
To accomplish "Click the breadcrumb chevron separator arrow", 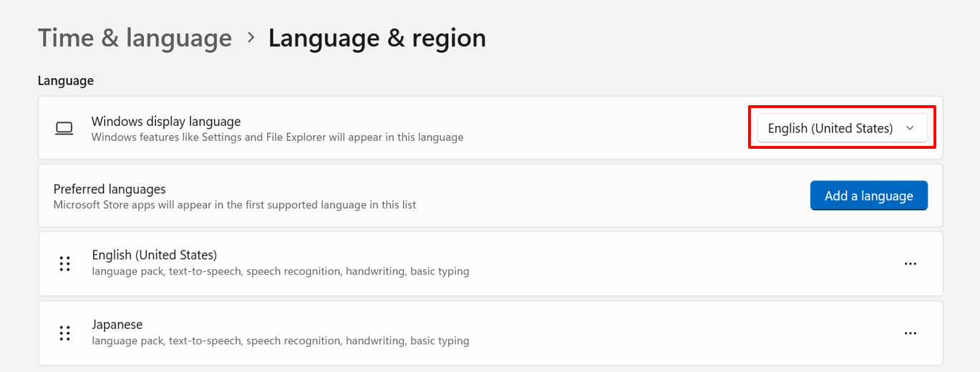I will point(251,37).
